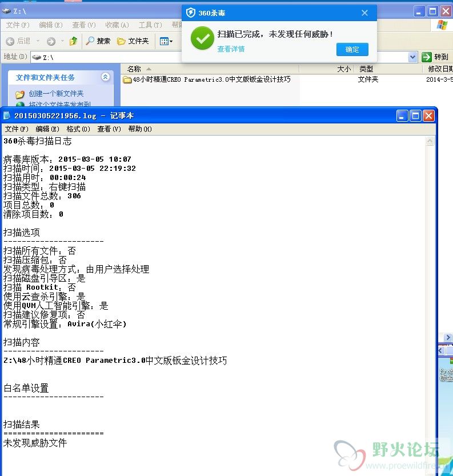Click the line 常规引擎设置: Avira(小红伞)
The height and width of the screenshot is (476, 453).
(x=65, y=324)
